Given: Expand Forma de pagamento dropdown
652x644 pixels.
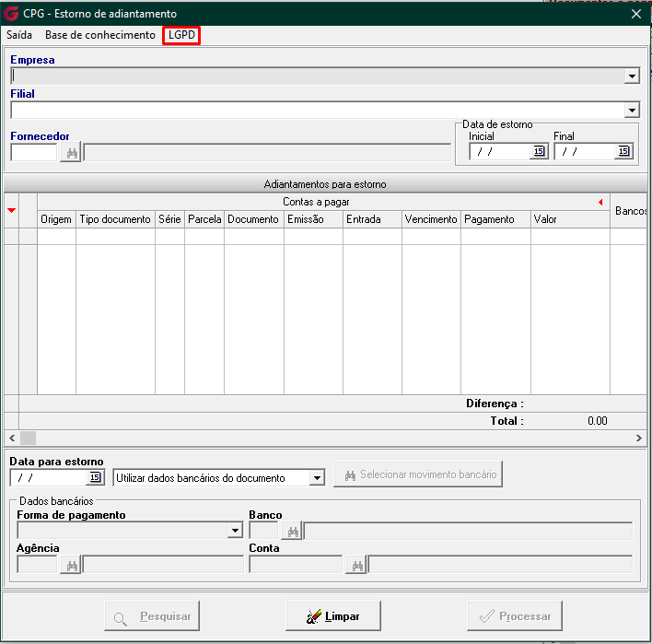Looking at the screenshot, I should 235,531.
